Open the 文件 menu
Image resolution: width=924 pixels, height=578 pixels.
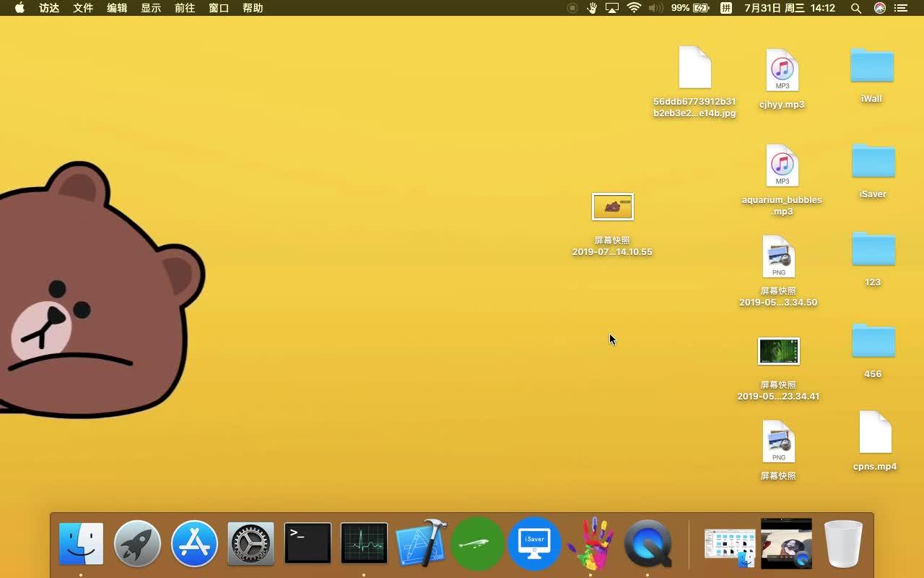pyautogui.click(x=83, y=8)
